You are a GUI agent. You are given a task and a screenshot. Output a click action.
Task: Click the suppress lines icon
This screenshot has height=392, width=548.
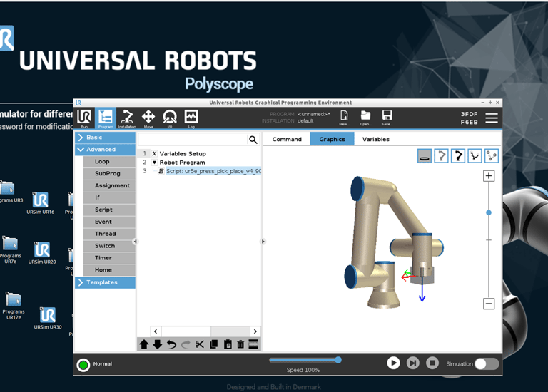(x=253, y=344)
